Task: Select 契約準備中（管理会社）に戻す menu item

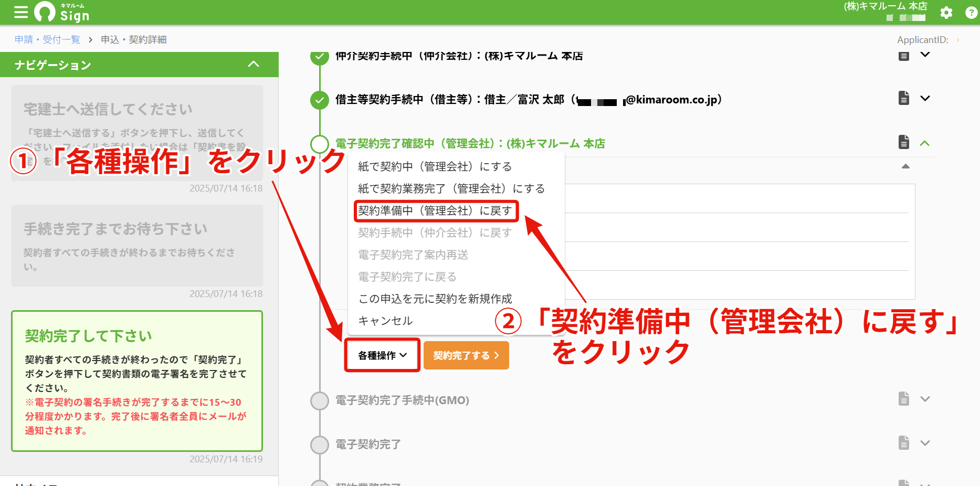Action: [435, 211]
